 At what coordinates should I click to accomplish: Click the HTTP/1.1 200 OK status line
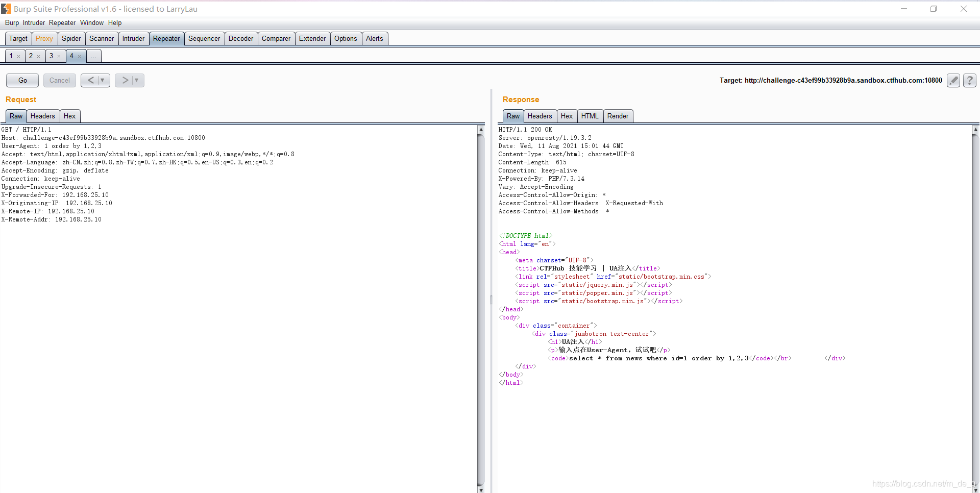point(525,130)
